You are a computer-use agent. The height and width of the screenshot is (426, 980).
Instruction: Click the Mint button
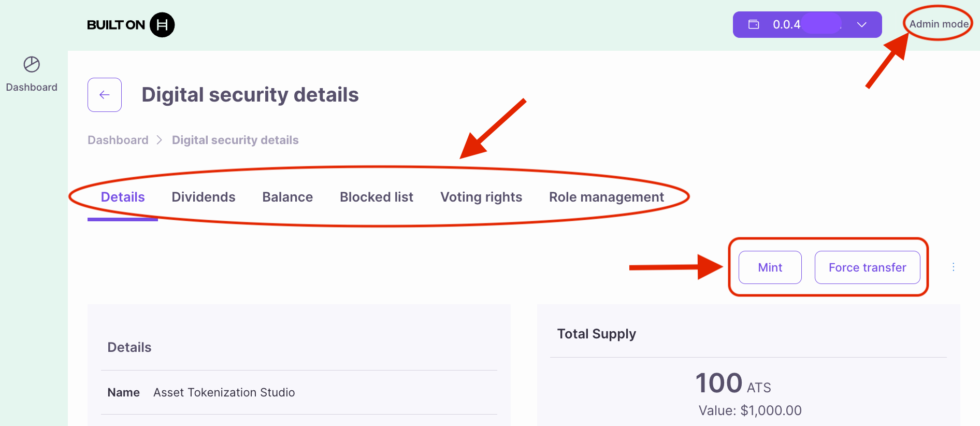coord(770,267)
